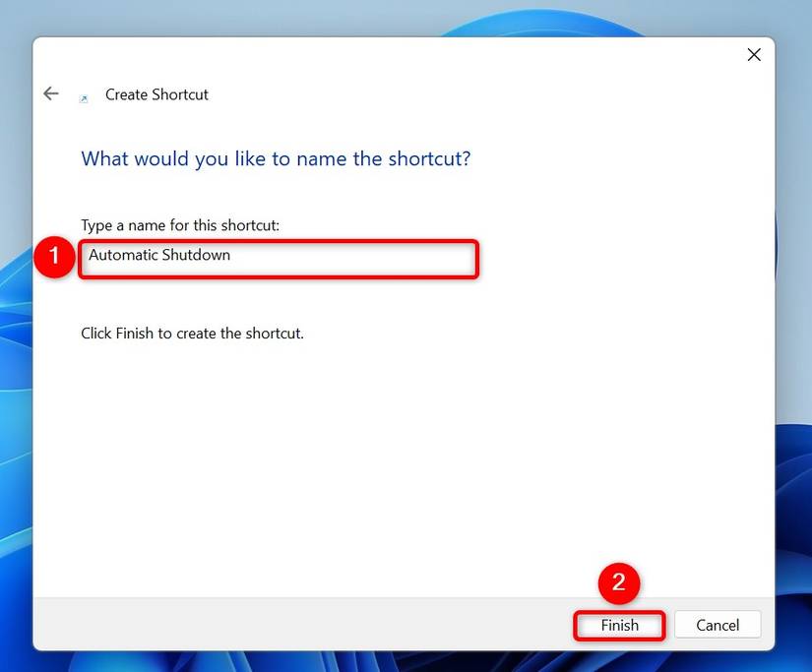Cancel the shortcut creation
Image resolution: width=812 pixels, height=672 pixels.
(x=718, y=626)
